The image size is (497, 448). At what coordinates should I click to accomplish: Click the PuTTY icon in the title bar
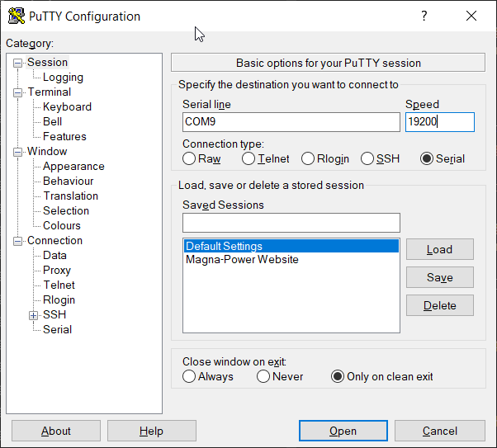coord(17,16)
